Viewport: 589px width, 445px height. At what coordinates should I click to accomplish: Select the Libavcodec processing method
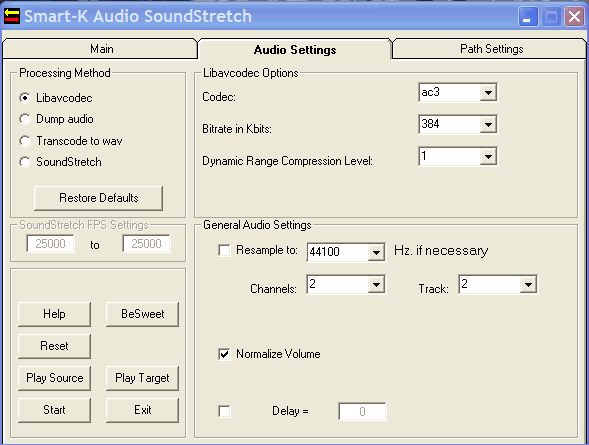25,98
